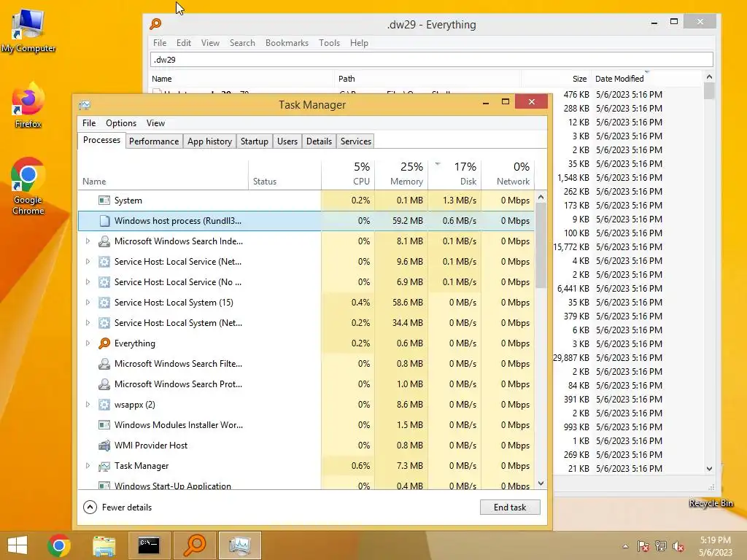This screenshot has width=747, height=560.
Task: Click the network status tray icon
Action: 661,546
